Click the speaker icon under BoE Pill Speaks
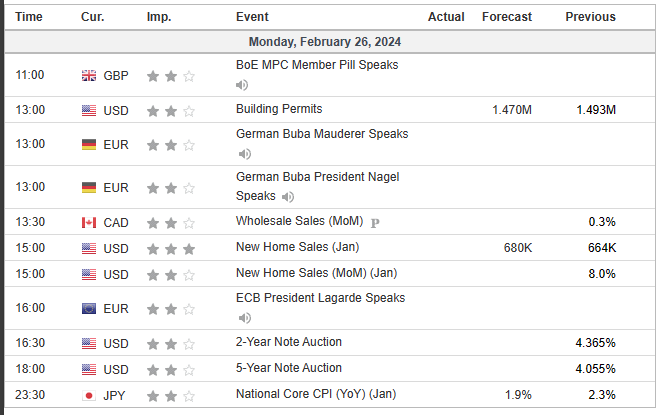The width and height of the screenshot is (662, 415). click(243, 84)
